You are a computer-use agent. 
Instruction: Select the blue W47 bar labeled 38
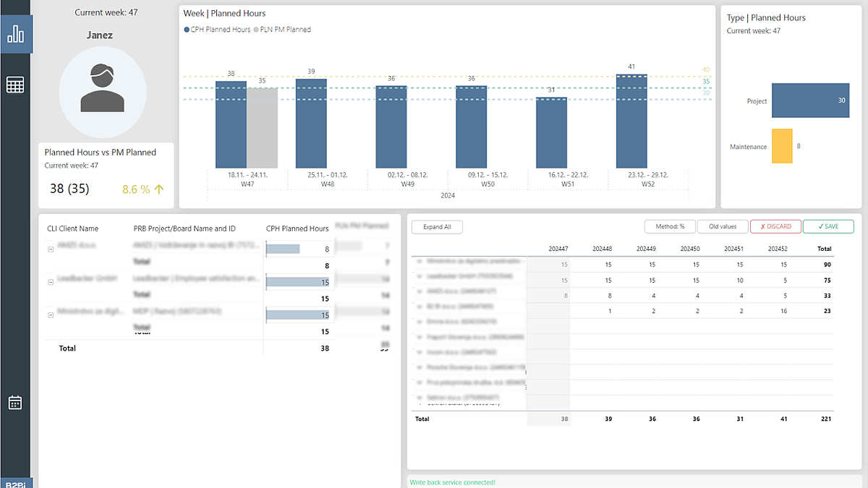(231, 124)
